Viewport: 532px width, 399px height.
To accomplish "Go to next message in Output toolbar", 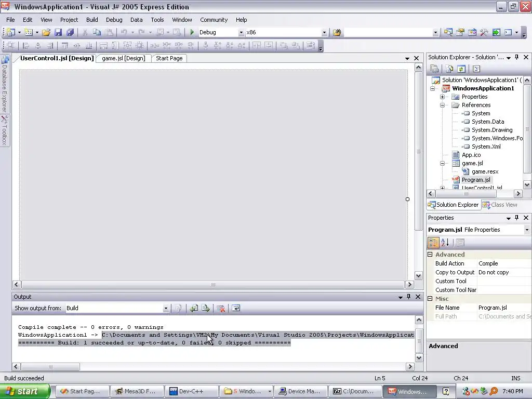I will pyautogui.click(x=206, y=308).
